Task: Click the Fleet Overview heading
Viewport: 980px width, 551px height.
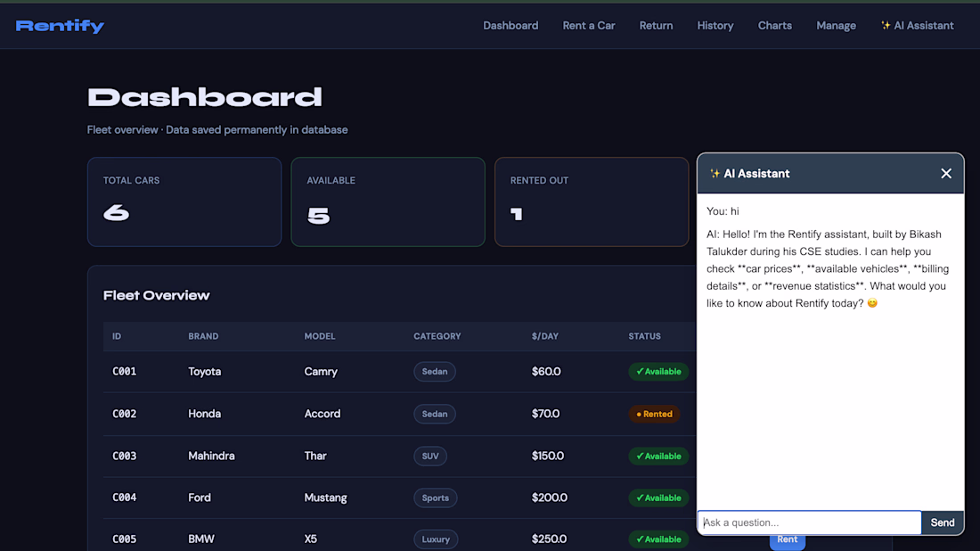Action: point(156,295)
